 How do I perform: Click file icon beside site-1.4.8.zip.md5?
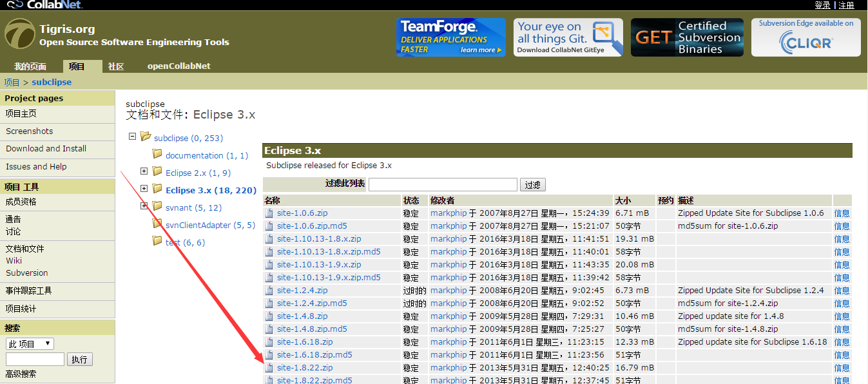[269, 329]
